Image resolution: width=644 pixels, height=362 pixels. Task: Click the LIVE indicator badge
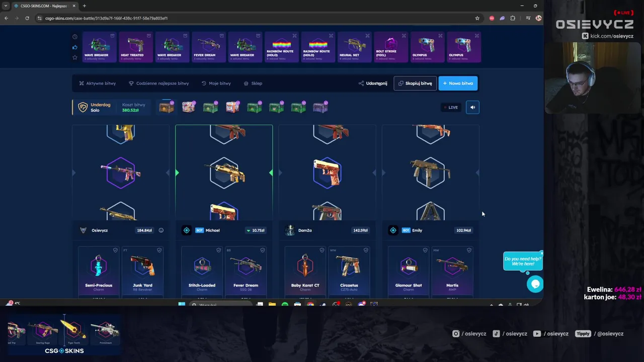(450, 107)
